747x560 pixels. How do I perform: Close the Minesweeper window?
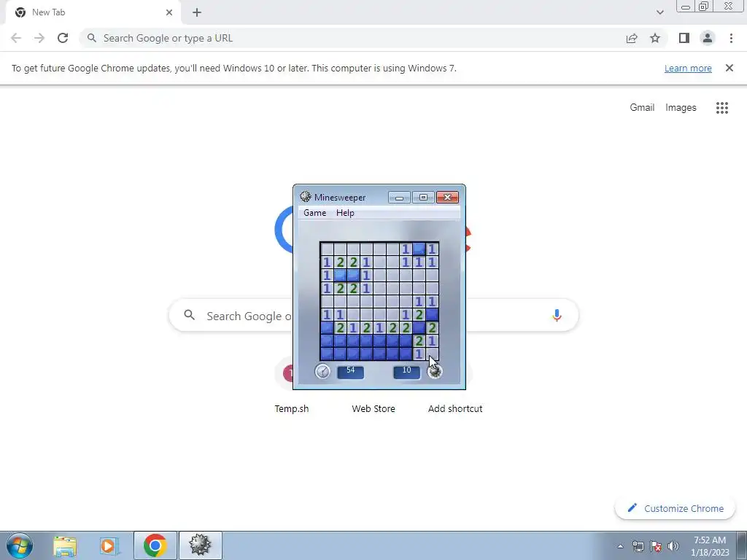447,197
